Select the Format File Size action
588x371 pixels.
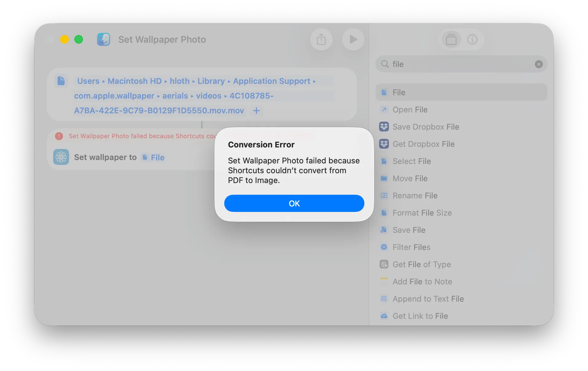click(461, 213)
